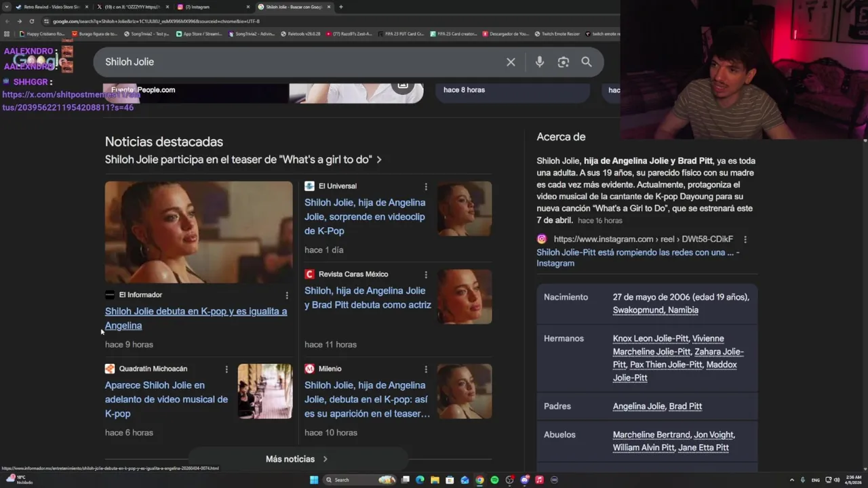Image resolution: width=868 pixels, height=488 pixels.
Task: Open Windows taskbar Search box
Action: tap(359, 480)
